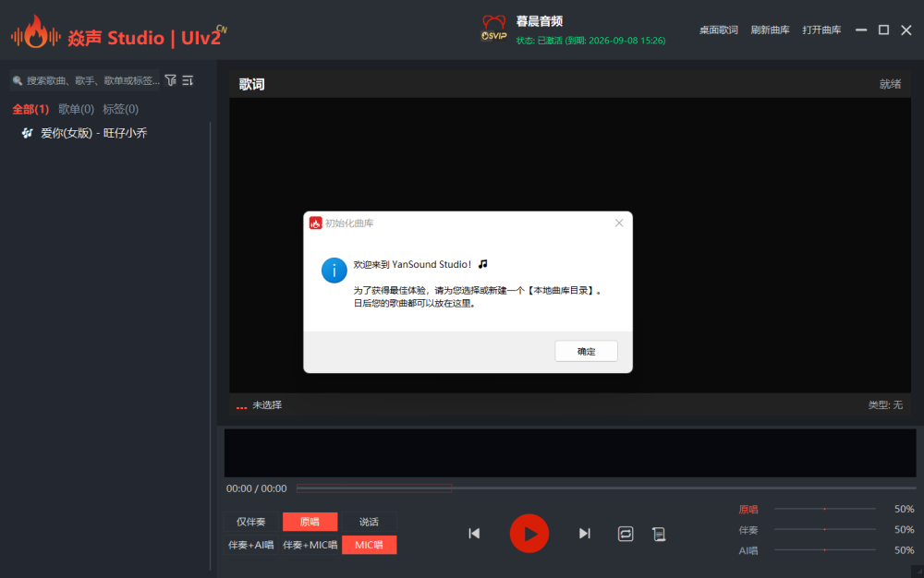Screen dimensions: 924x578
Task: Skip to next track
Action: 585,534
